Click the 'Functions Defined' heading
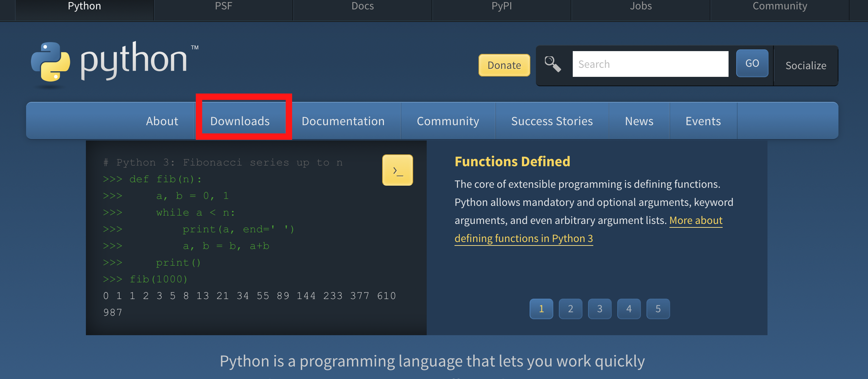This screenshot has height=379, width=868. point(512,162)
